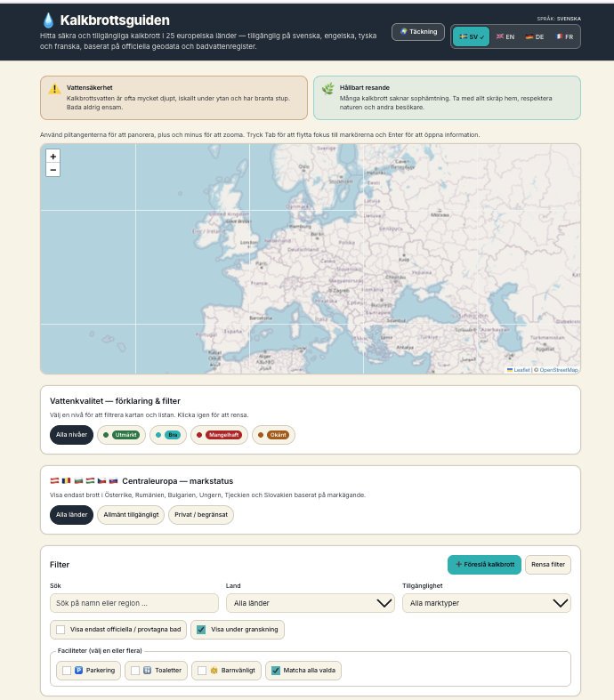Image resolution: width=614 pixels, height=700 pixels.
Task: Click the toilets icon next to Toaletter
Action: [148, 670]
